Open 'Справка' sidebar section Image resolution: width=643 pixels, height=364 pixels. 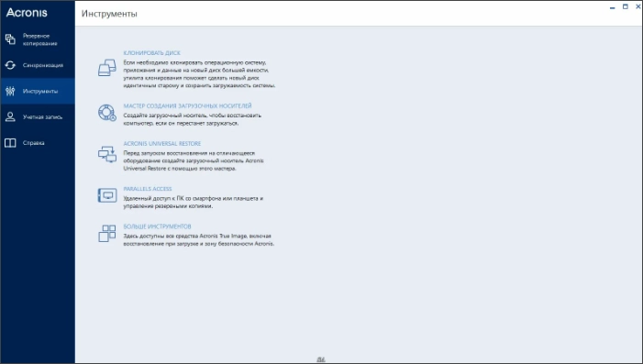coord(38,143)
